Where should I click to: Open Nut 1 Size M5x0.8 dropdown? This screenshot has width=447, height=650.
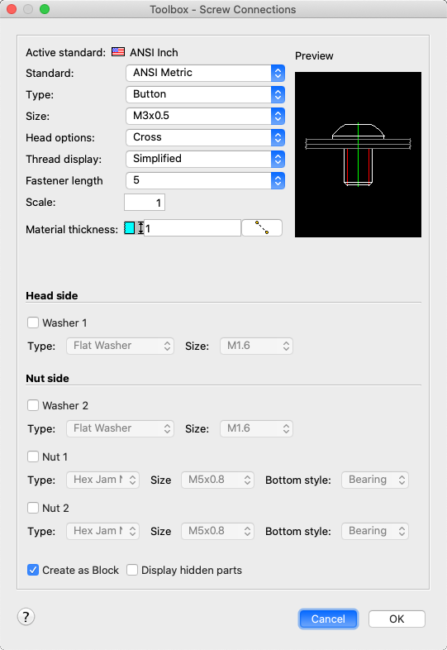(218, 480)
